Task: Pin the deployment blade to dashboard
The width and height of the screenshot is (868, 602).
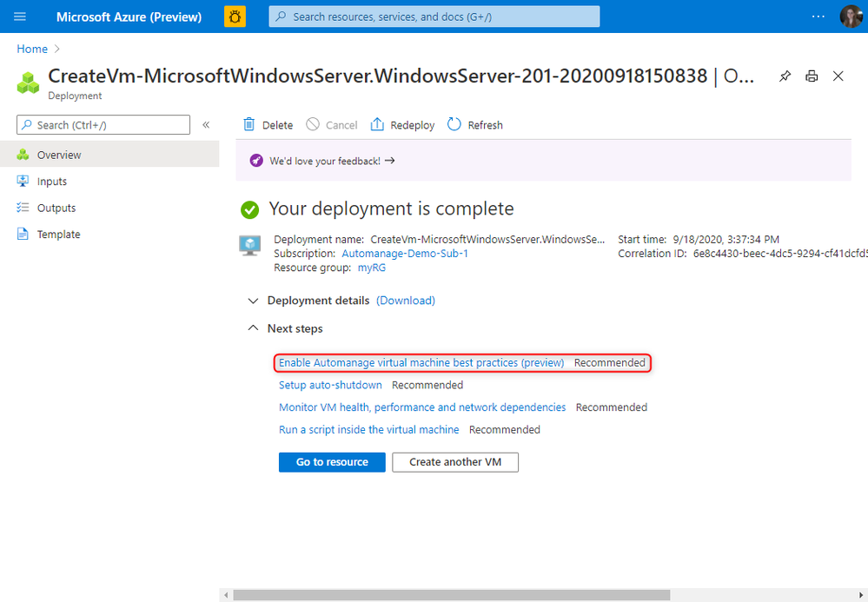Action: point(785,76)
